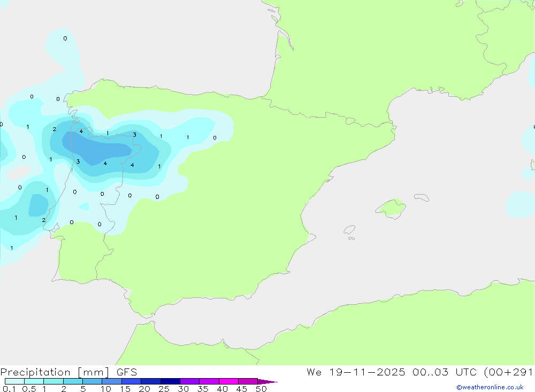Click the legend label '50'
This screenshot has height=392, width=535.
(x=261, y=389)
